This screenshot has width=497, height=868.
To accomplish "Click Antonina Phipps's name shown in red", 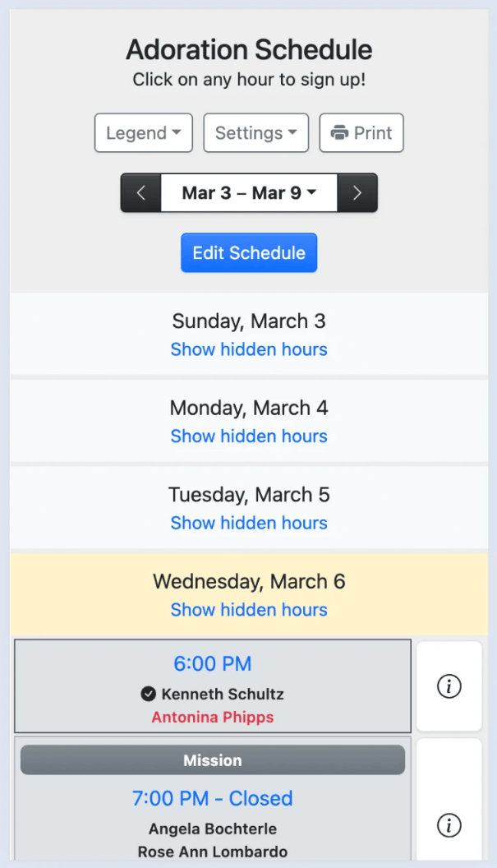I will [212, 716].
